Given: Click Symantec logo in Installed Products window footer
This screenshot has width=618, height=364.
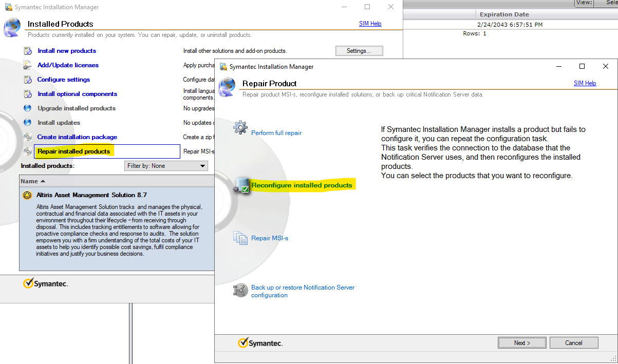Looking at the screenshot, I should (x=45, y=283).
